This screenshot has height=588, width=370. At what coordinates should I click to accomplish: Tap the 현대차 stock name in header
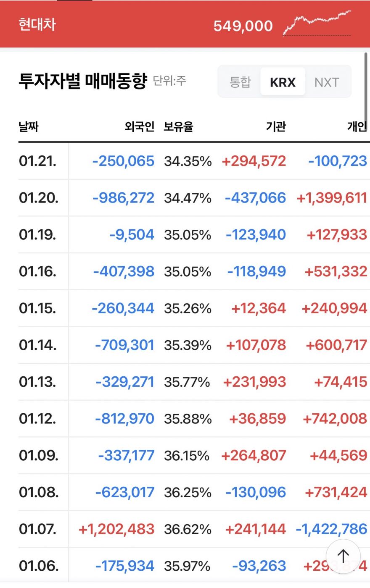coord(37,24)
